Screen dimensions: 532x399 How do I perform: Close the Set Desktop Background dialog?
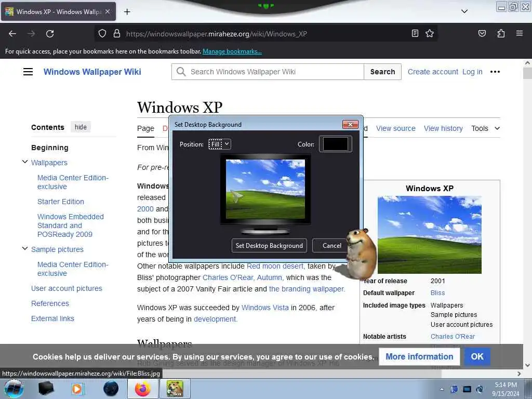point(350,125)
